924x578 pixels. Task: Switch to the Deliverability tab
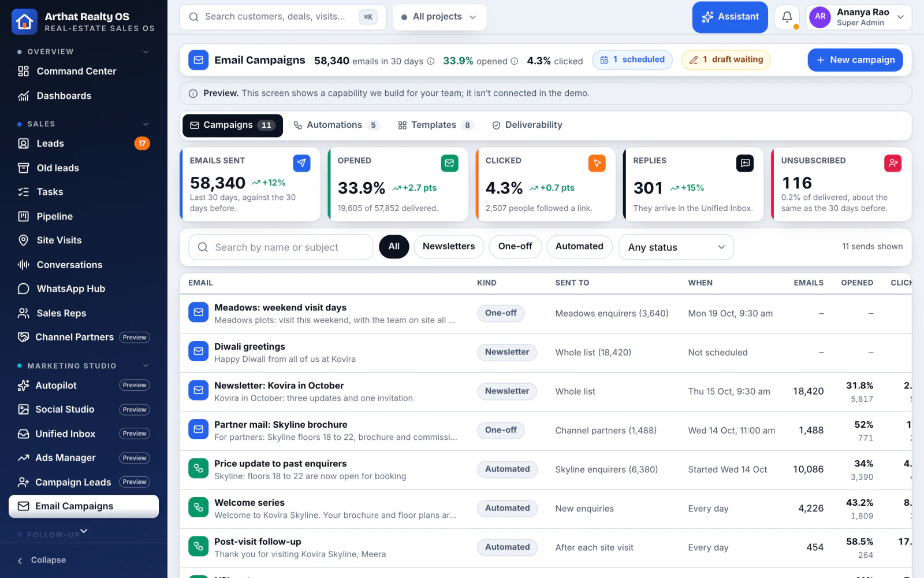coord(527,125)
